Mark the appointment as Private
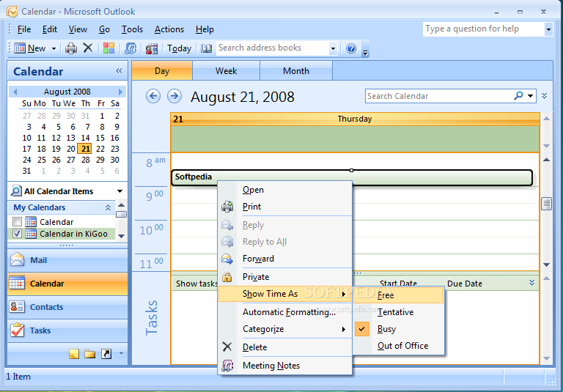563x392 pixels. (x=285, y=277)
